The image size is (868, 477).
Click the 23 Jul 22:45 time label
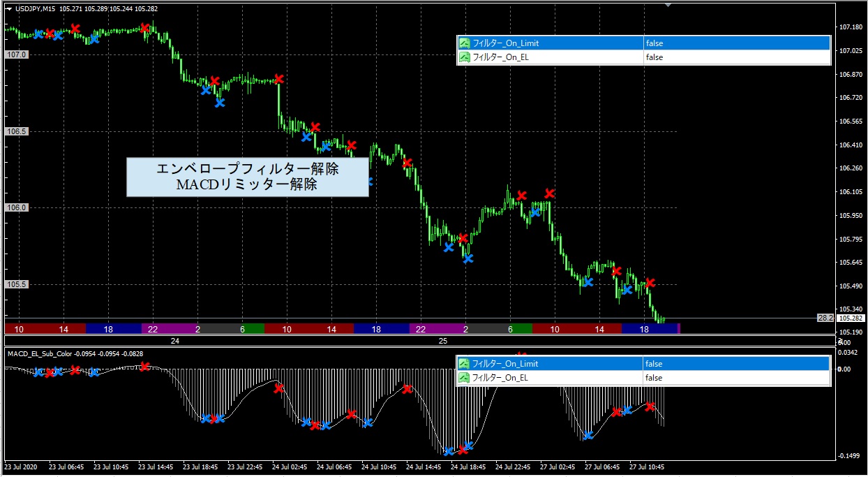pyautogui.click(x=246, y=466)
